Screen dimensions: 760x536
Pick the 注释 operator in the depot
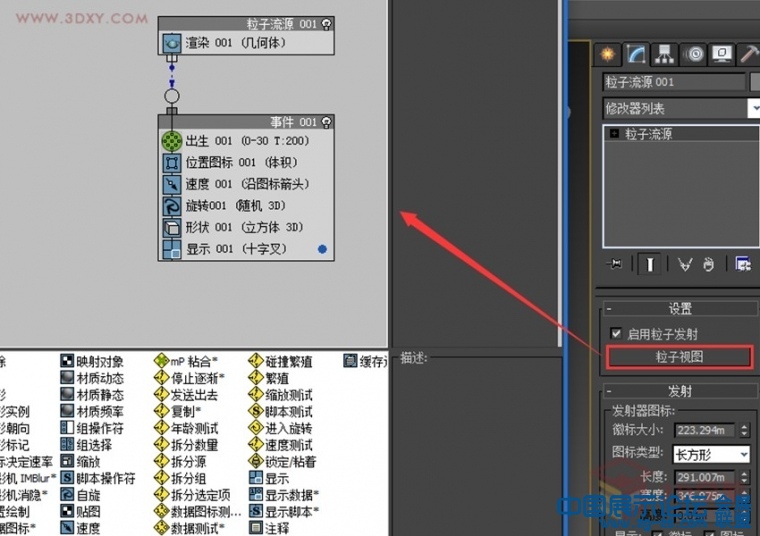269,528
